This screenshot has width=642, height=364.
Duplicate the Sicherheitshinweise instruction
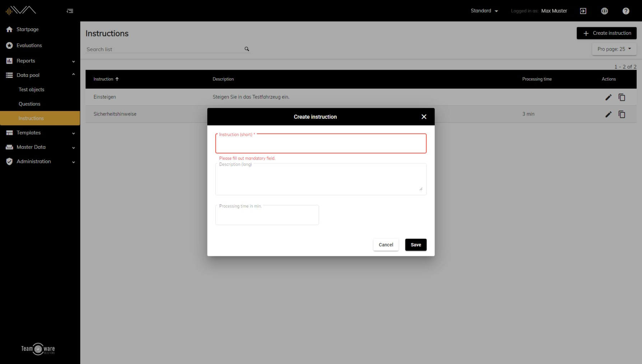[622, 114]
